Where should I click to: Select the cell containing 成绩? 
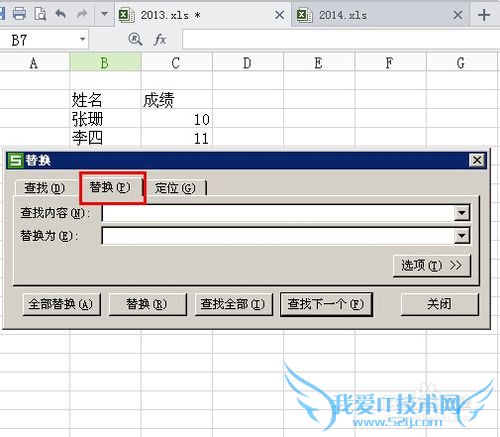176,100
